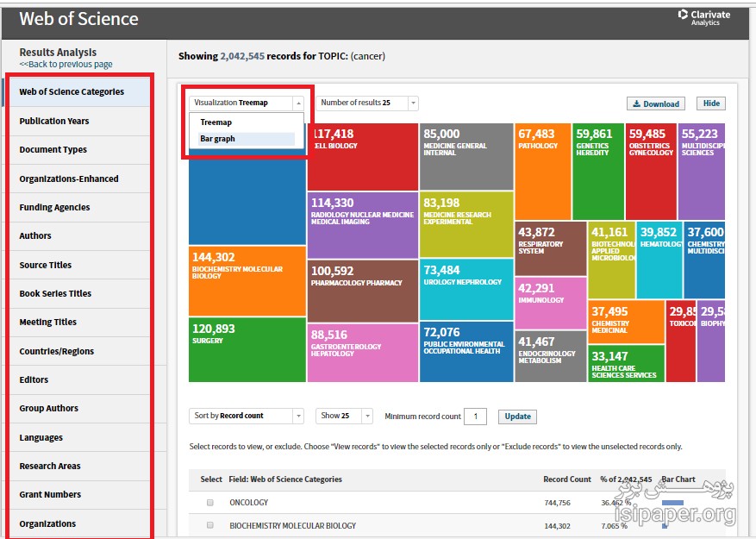Click the Medicine General Internal treemap tile
Screen dimensions: 756x539
(x=466, y=157)
